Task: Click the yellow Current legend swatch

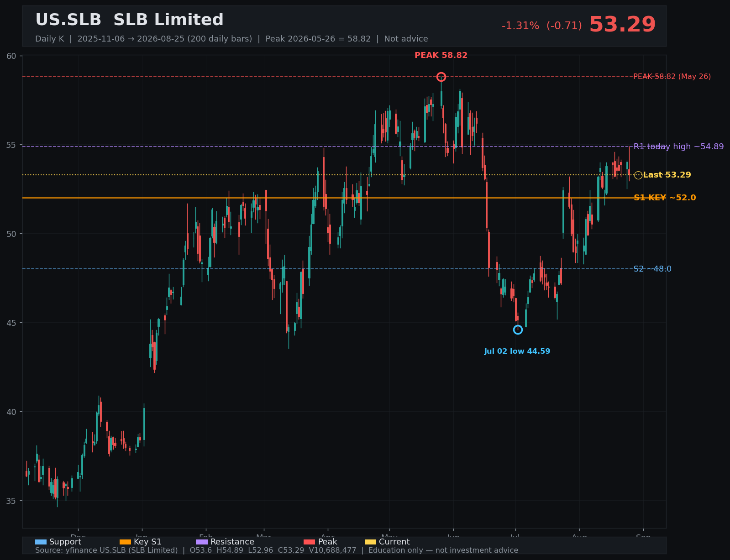Action: click(x=370, y=542)
